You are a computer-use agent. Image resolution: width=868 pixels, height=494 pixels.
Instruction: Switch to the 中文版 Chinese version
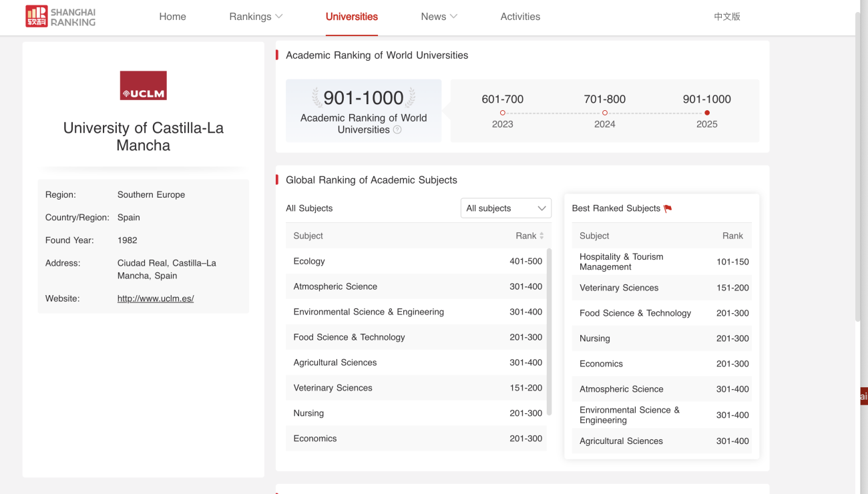727,17
